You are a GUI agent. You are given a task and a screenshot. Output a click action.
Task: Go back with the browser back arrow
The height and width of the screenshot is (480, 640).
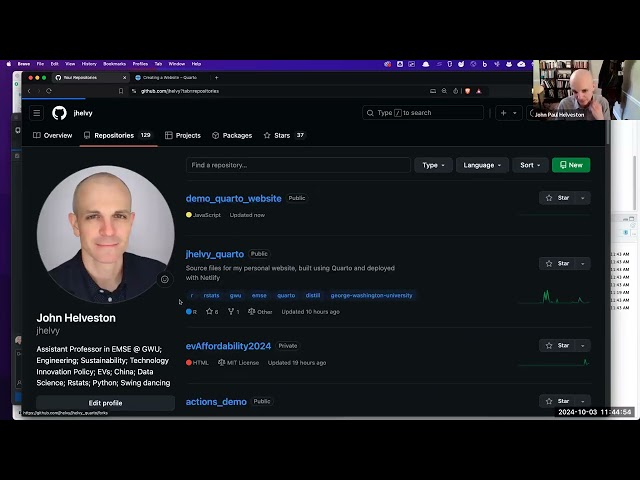click(29, 91)
